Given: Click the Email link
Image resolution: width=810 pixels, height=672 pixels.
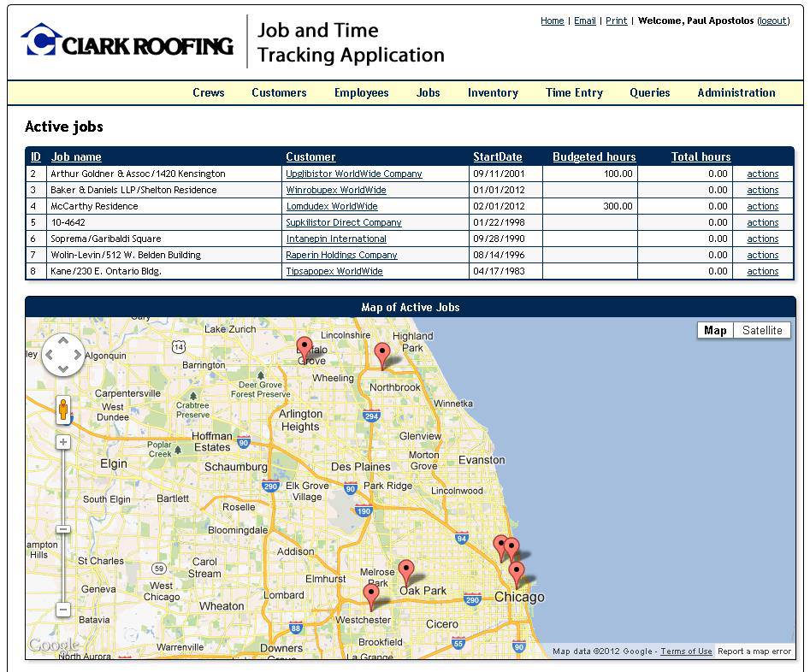Looking at the screenshot, I should [585, 21].
